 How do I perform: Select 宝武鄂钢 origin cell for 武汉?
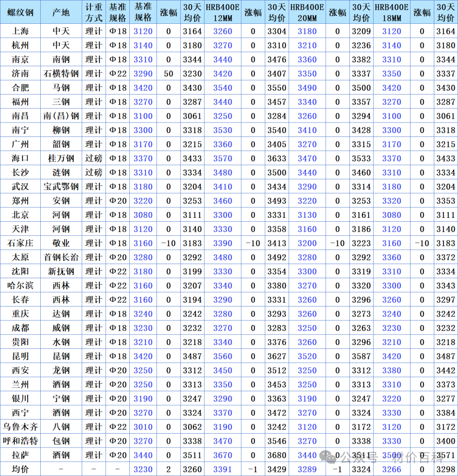(61, 187)
